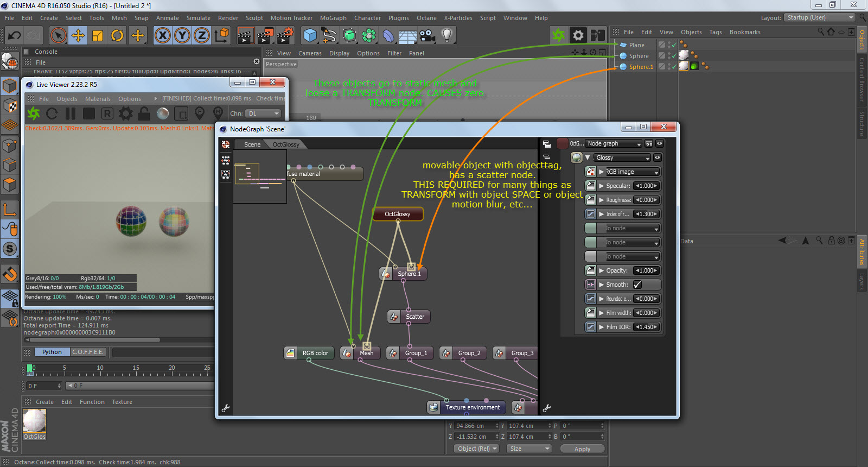Open the Octane menu
The height and width of the screenshot is (467, 868).
(426, 18)
